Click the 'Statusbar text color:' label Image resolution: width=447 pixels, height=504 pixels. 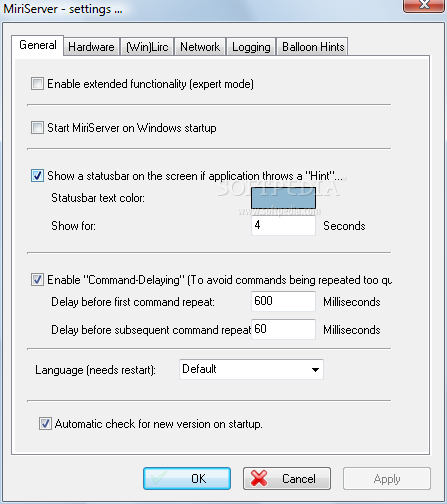click(x=98, y=198)
